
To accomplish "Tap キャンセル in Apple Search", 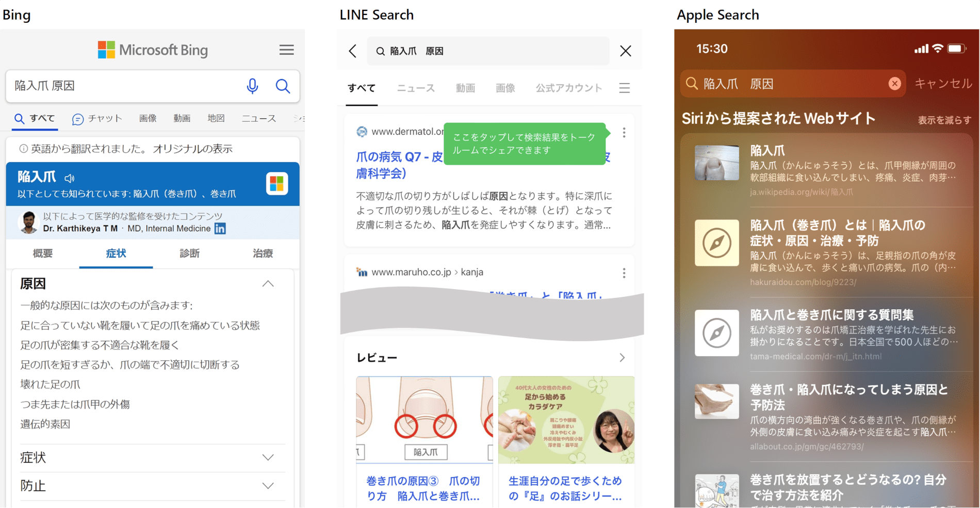I will coord(943,84).
